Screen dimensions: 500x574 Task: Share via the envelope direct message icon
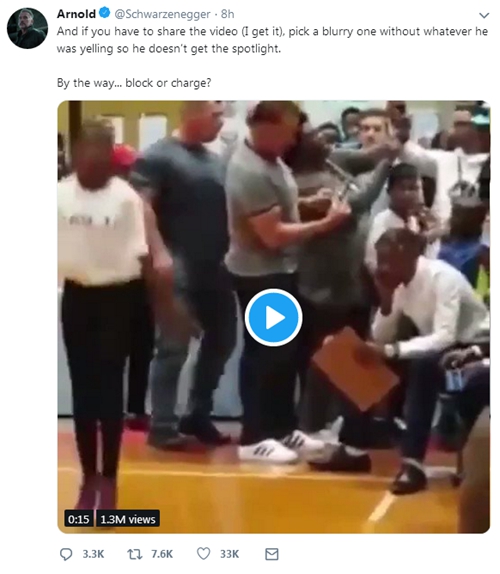pos(272,554)
